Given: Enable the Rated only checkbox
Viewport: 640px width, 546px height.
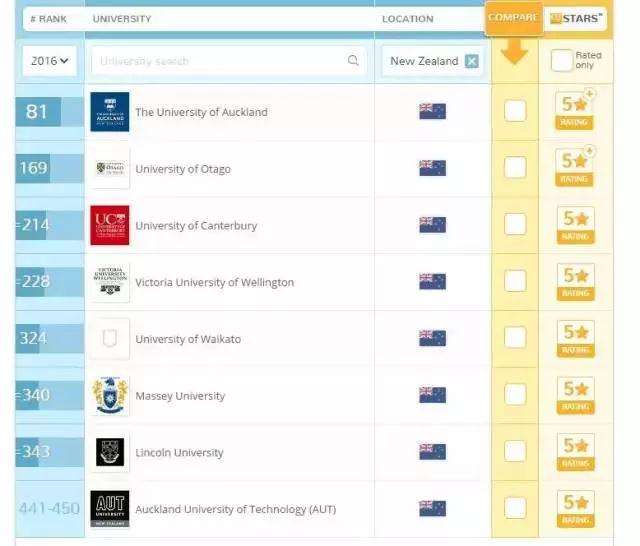Looking at the screenshot, I should pyautogui.click(x=562, y=60).
